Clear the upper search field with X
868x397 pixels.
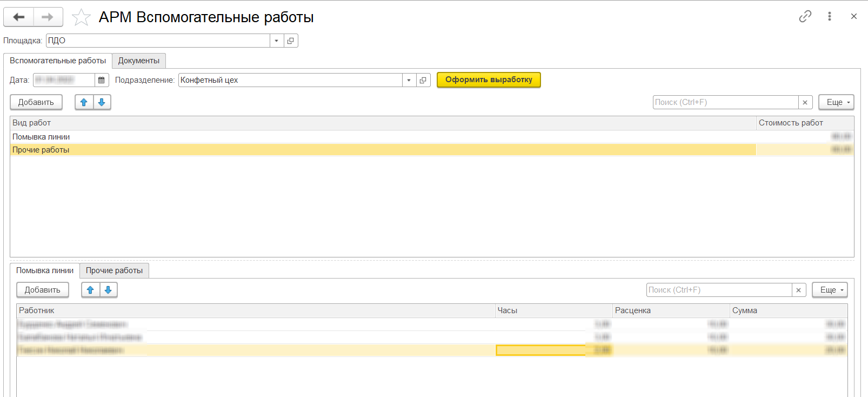pos(805,102)
